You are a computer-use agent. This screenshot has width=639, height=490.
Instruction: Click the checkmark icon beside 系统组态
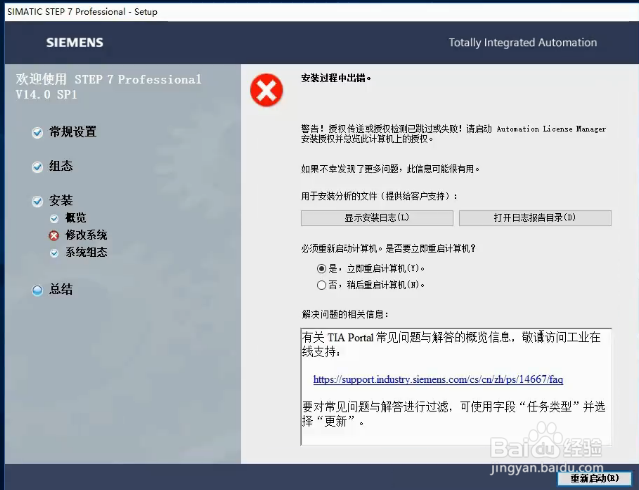pos(54,253)
